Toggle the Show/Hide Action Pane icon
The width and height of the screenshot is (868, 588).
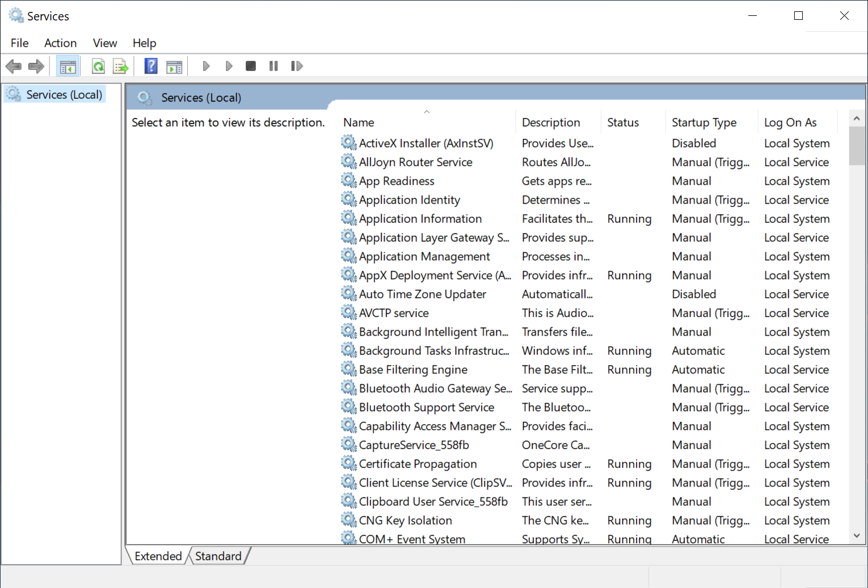click(174, 66)
